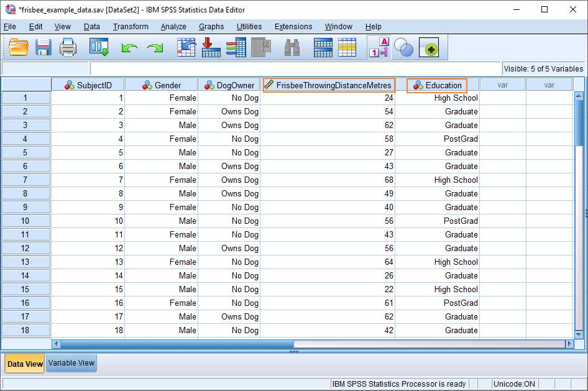Undo the last action with green arrow
The width and height of the screenshot is (588, 391).
click(129, 48)
